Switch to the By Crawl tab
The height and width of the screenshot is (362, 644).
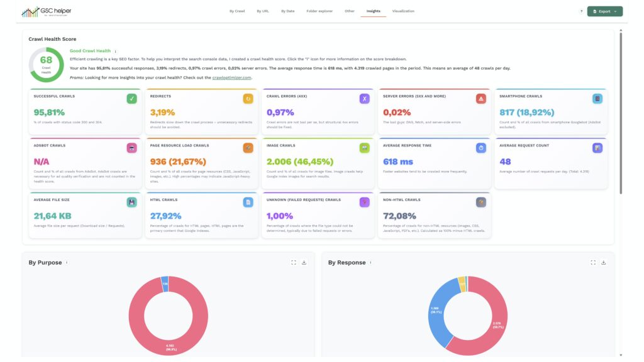pyautogui.click(x=237, y=11)
